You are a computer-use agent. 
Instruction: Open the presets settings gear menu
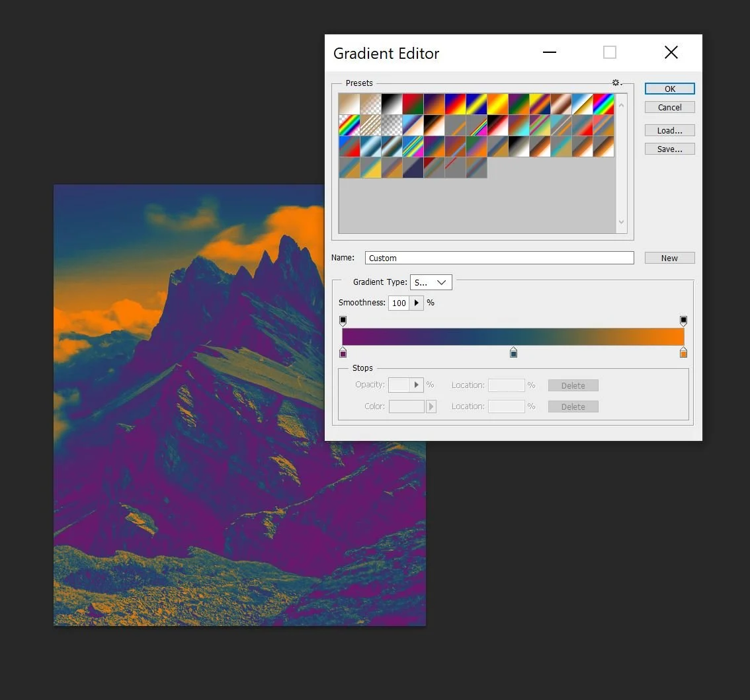tap(616, 82)
